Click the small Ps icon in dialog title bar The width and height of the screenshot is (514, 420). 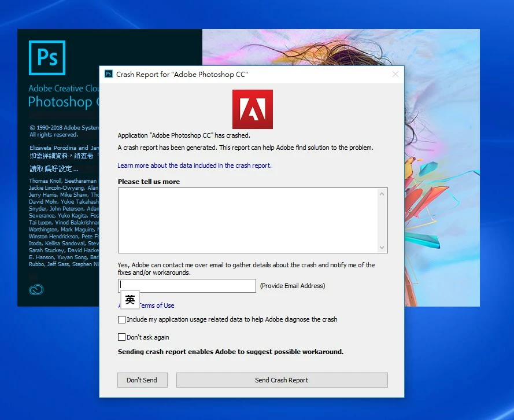pos(109,74)
